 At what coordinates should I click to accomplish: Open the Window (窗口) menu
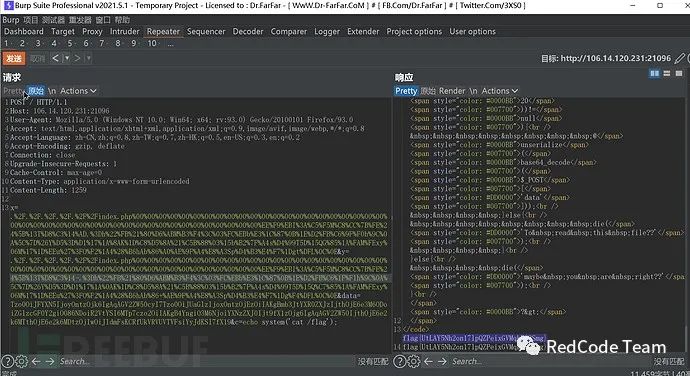coord(103,20)
